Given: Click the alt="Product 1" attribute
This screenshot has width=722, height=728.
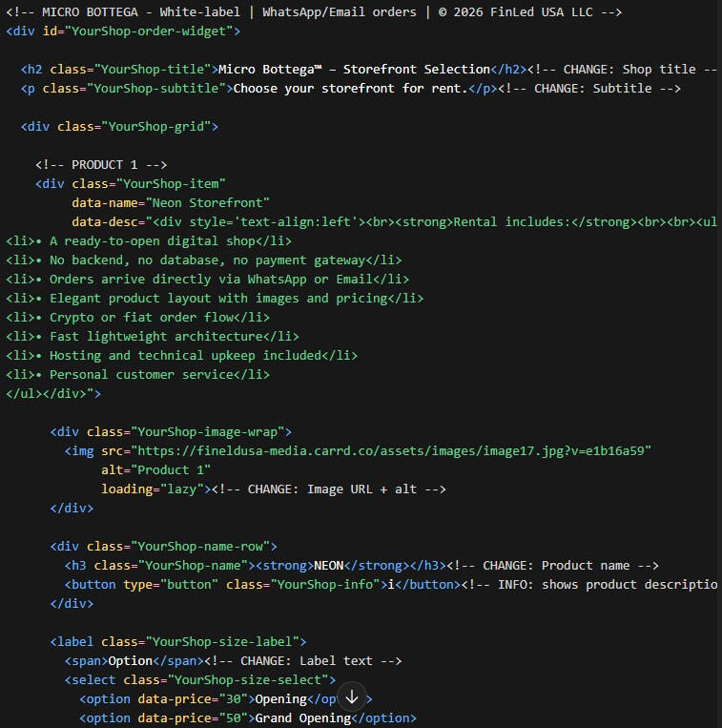Looking at the screenshot, I should 155,469.
